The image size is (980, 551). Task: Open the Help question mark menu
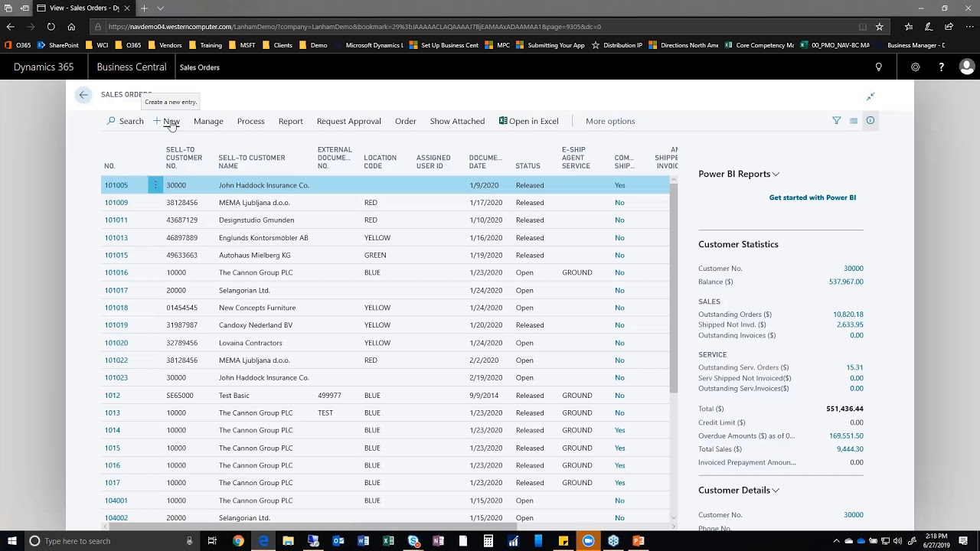point(941,67)
